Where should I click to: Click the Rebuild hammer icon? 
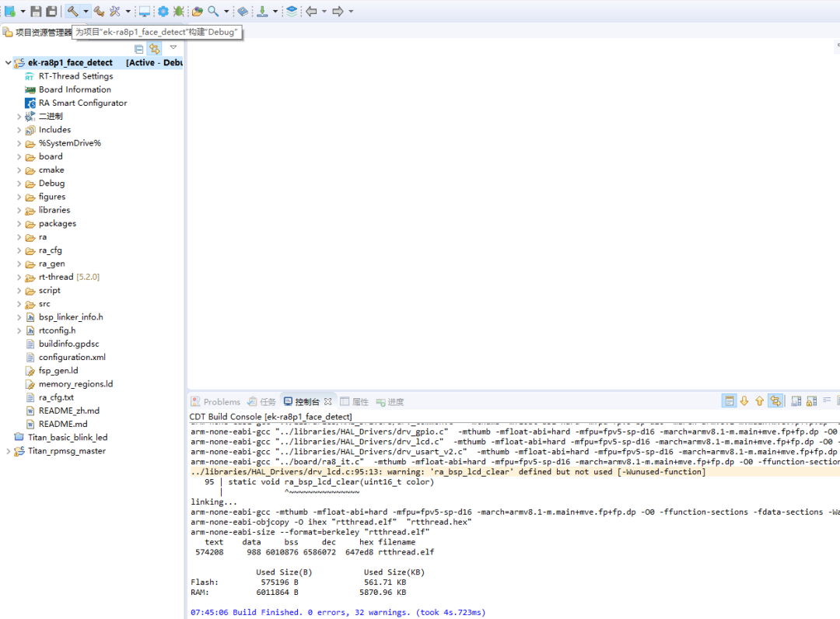point(99,11)
